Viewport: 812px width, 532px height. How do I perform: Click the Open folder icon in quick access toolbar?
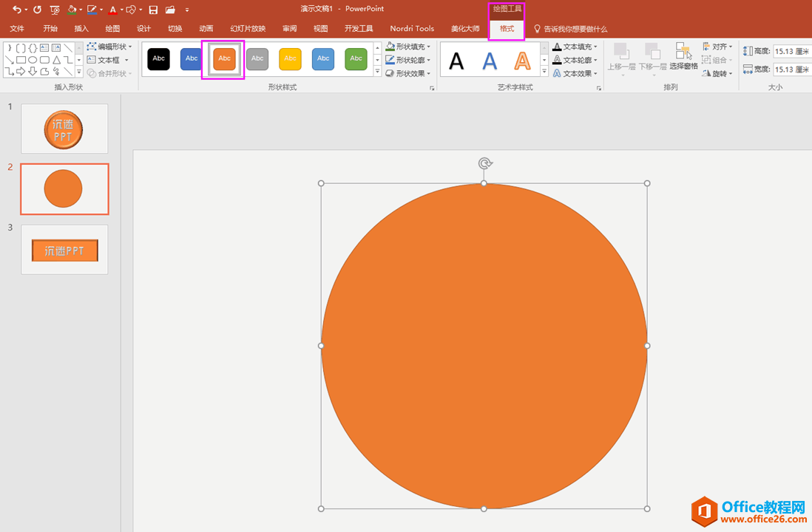(170, 10)
